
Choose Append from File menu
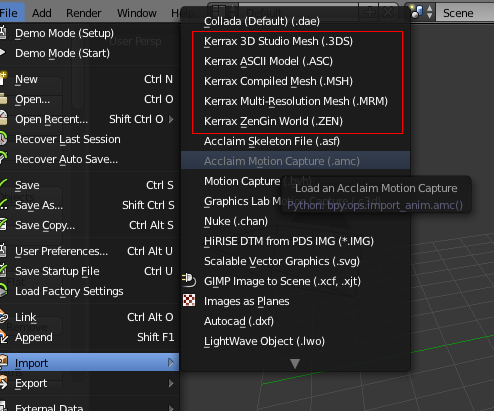[89, 337]
